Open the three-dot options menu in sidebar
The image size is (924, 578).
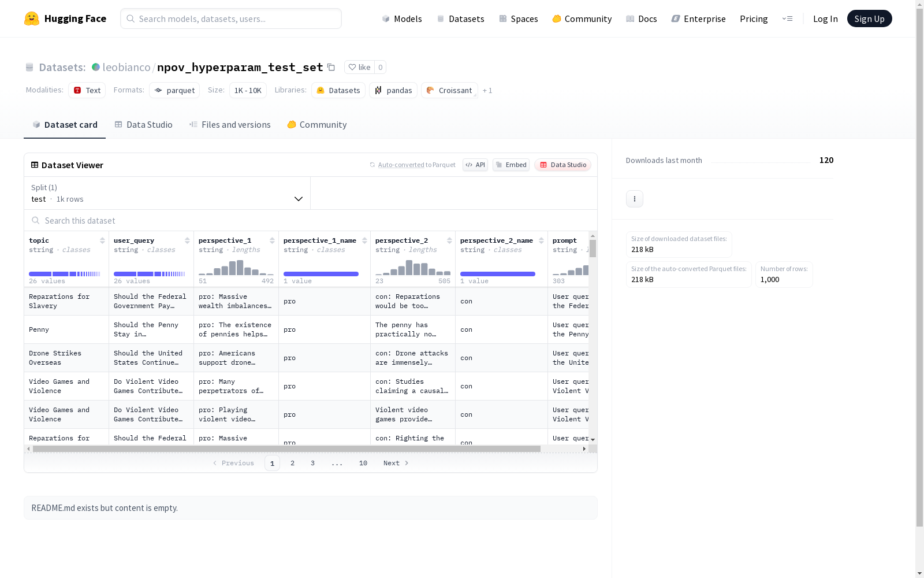pos(635,199)
